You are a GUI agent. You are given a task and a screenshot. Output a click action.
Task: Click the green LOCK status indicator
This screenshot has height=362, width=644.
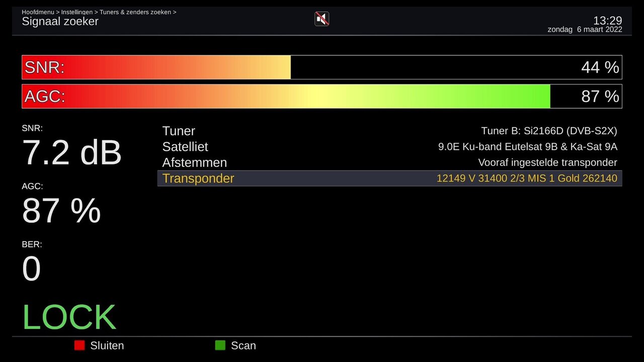point(69,317)
